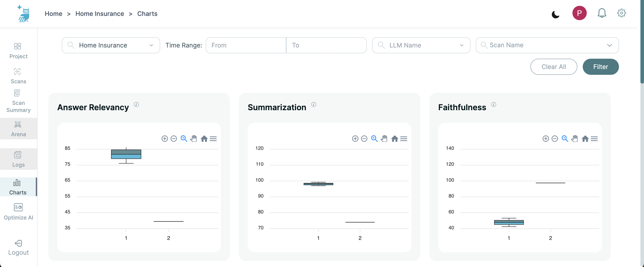Open notifications bell

(602, 13)
